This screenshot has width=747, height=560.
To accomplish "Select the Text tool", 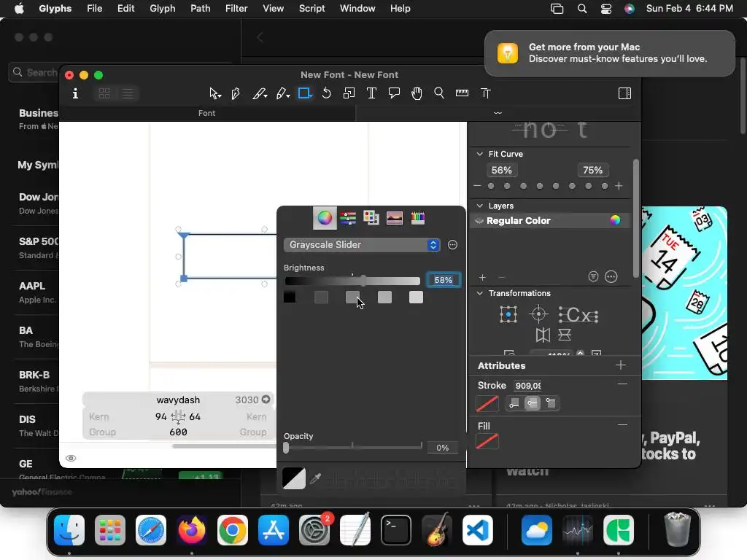I will click(x=371, y=93).
